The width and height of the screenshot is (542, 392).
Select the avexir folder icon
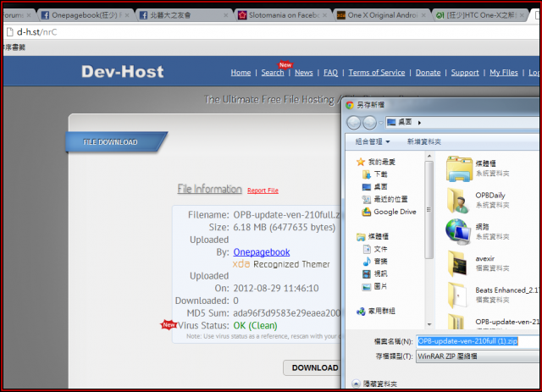click(458, 264)
